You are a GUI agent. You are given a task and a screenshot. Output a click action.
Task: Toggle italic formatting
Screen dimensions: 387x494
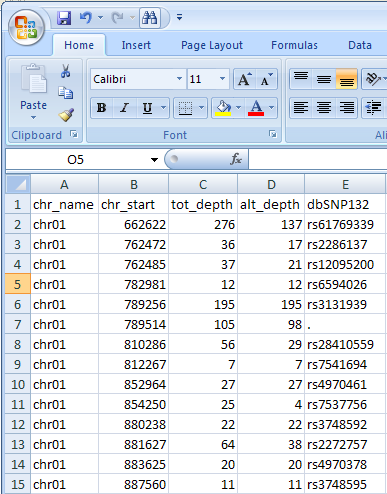pyautogui.click(x=124, y=108)
